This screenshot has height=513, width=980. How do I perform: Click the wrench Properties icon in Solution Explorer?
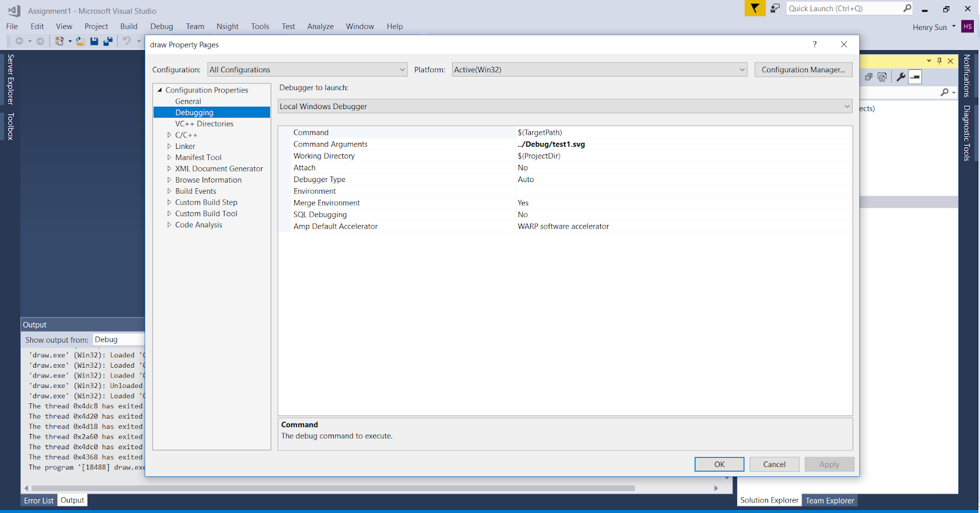point(901,77)
